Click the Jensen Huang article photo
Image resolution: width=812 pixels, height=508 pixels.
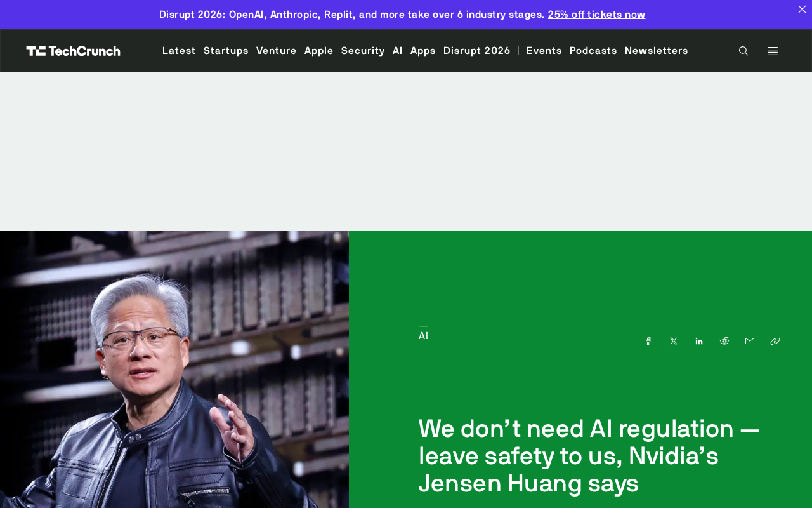tap(174, 370)
